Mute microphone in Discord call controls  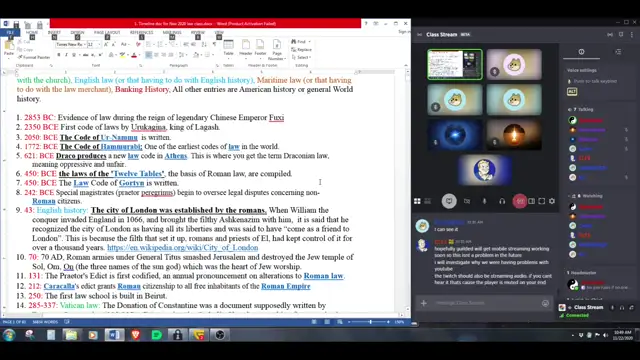(x=484, y=201)
